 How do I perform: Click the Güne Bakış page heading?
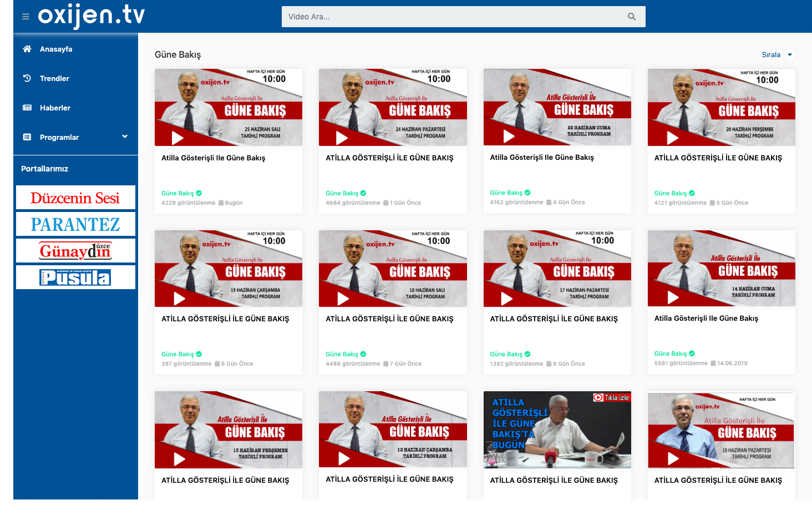pyautogui.click(x=177, y=54)
